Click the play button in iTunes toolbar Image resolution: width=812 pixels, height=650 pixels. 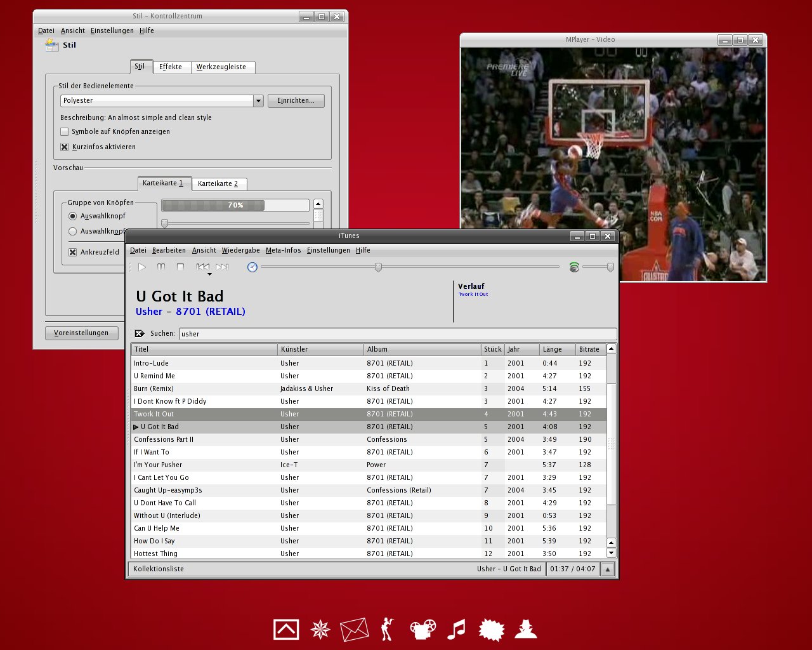pos(142,267)
